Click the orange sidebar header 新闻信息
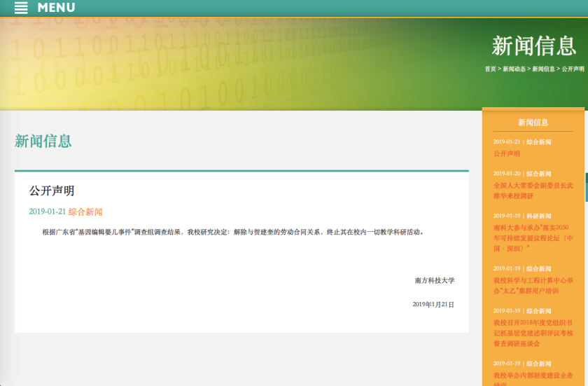This screenshot has width=588, height=386. pyautogui.click(x=533, y=122)
